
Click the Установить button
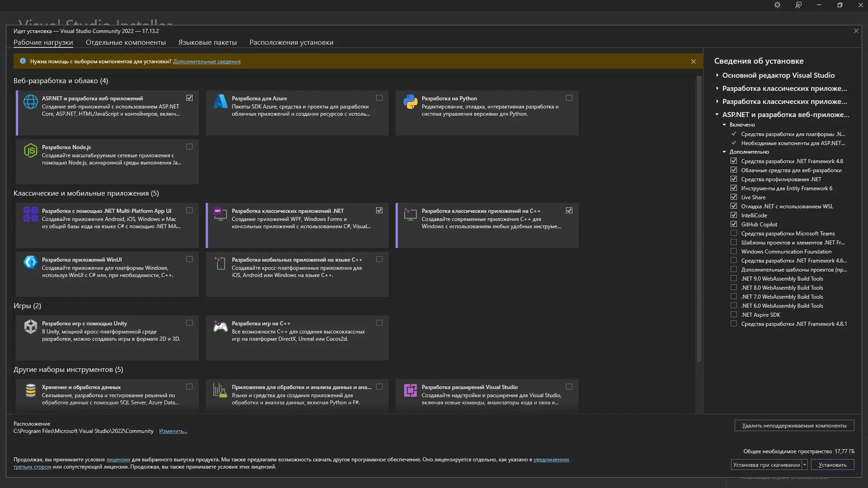(x=832, y=465)
